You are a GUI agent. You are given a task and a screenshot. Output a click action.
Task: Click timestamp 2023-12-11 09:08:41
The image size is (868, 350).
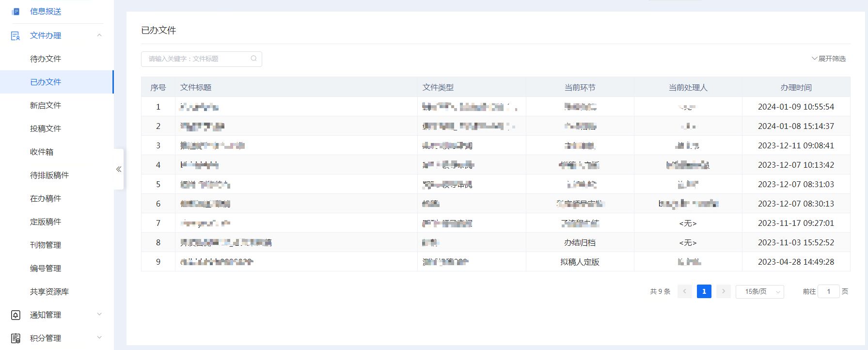click(796, 145)
